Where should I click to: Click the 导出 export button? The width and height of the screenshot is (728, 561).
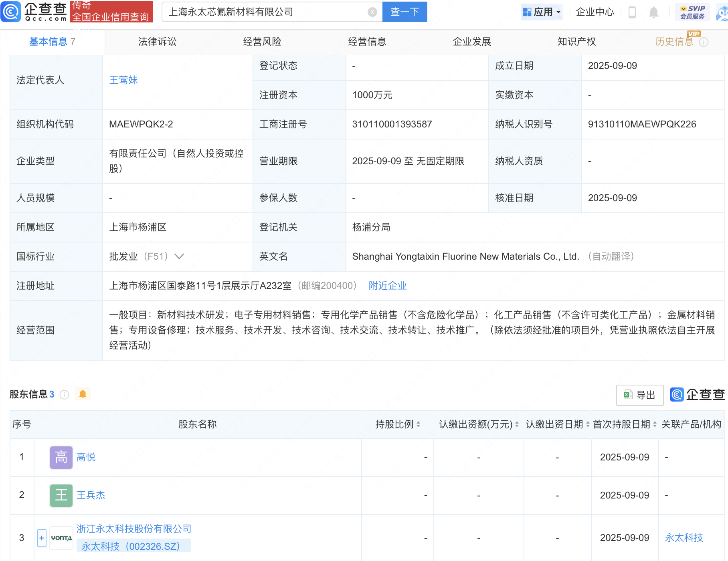click(x=640, y=395)
